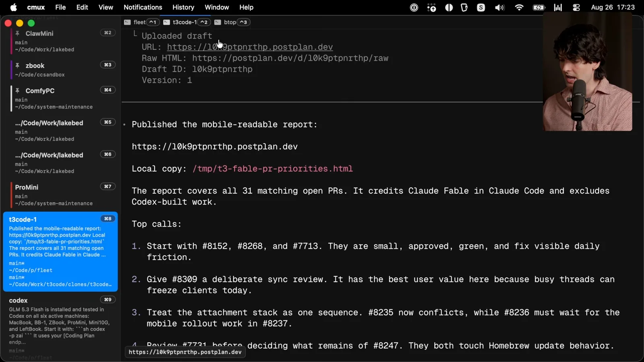This screenshot has width=644, height=362.
Task: Open the /tmp/t3-fable-pr-priorities.html local copy path
Action: [x=272, y=169]
